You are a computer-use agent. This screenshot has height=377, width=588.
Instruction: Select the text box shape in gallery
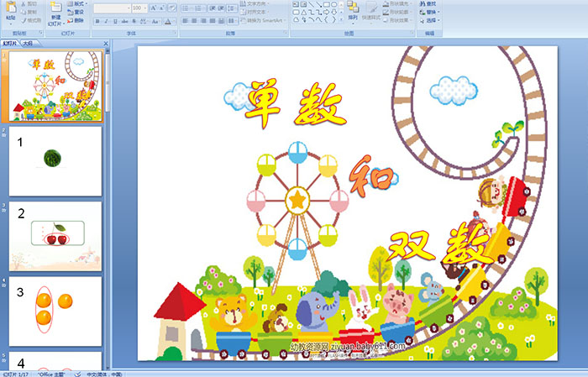coord(296,4)
